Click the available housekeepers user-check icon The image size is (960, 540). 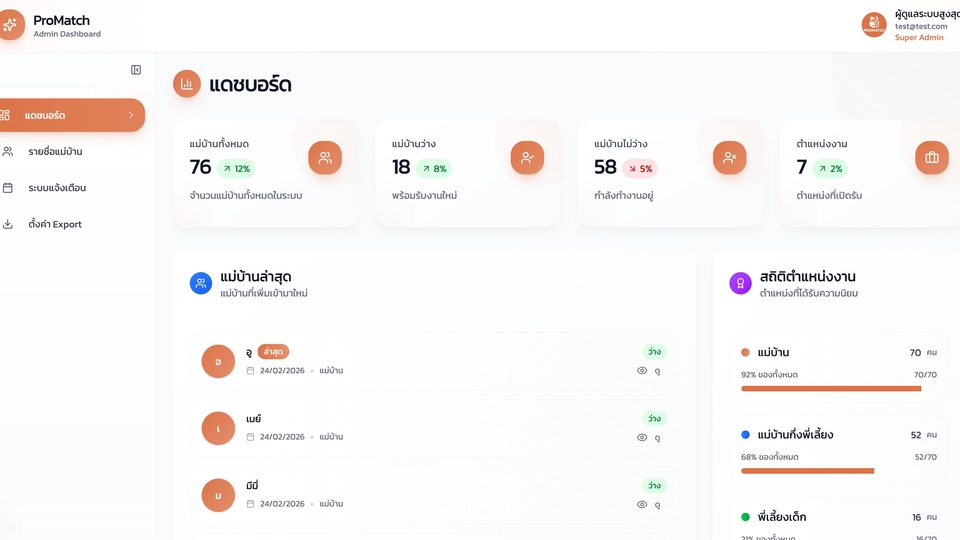(x=527, y=158)
